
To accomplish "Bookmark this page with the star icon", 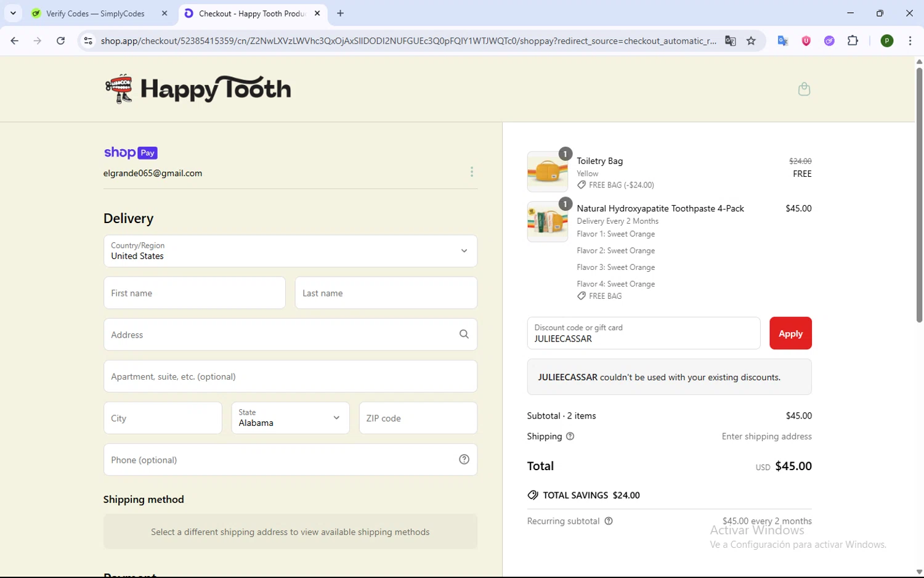I will click(751, 41).
